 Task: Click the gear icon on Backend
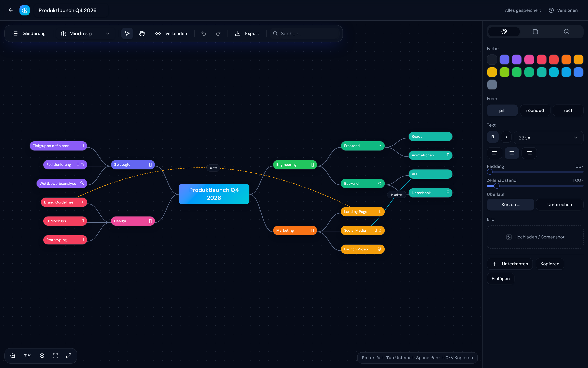(x=380, y=183)
